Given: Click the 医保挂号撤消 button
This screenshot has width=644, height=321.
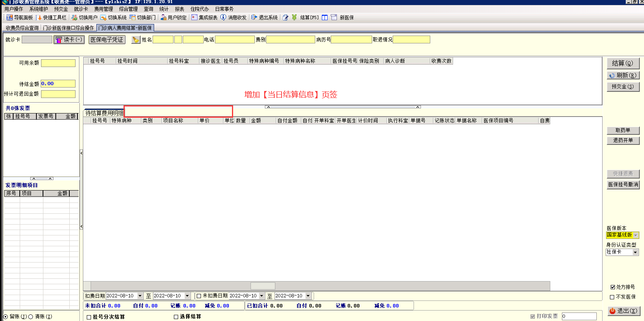Looking at the screenshot, I should (623, 185).
